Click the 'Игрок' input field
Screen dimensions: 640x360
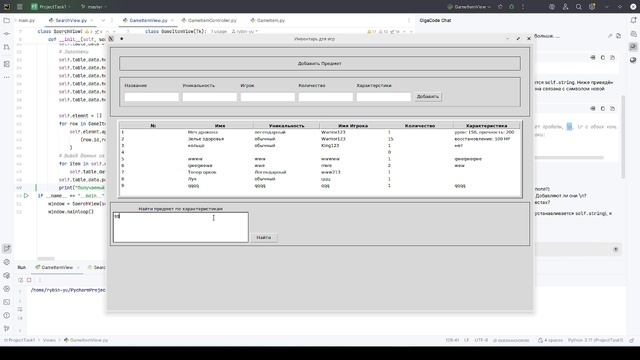click(267, 97)
